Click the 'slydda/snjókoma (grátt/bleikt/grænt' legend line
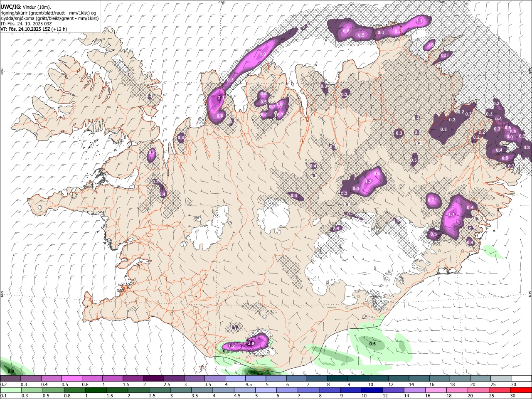 point(49,18)
